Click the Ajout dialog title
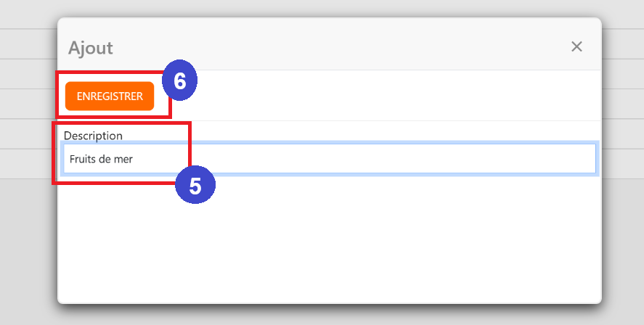Viewport: 644px width, 325px height. click(91, 48)
